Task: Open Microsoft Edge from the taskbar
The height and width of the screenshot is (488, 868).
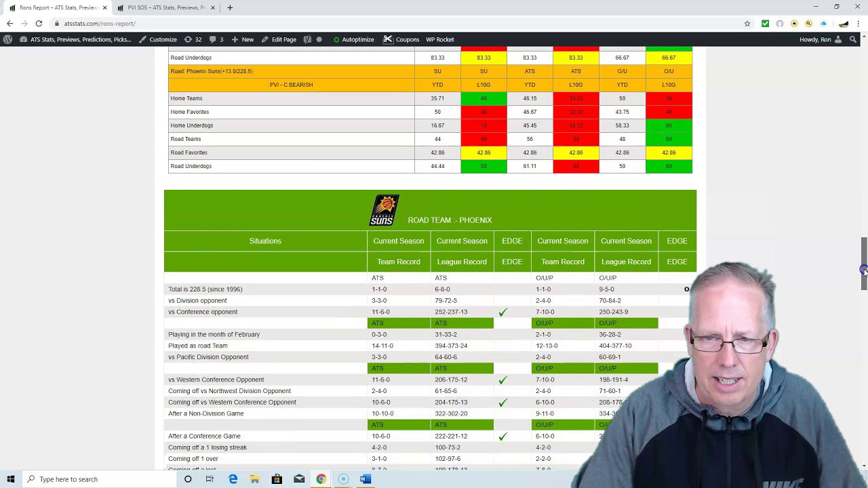Action: (233, 479)
